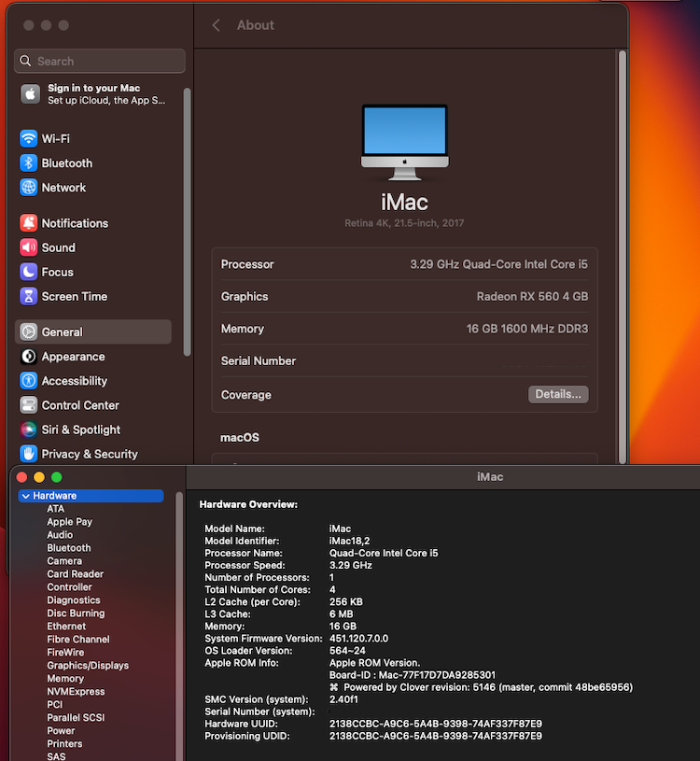Image resolution: width=700 pixels, height=761 pixels.
Task: Go back using the chevron beside About
Action: (x=217, y=25)
